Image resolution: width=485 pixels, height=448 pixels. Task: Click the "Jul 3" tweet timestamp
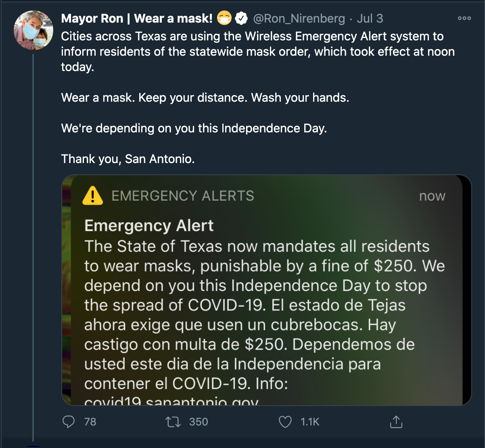pos(370,19)
